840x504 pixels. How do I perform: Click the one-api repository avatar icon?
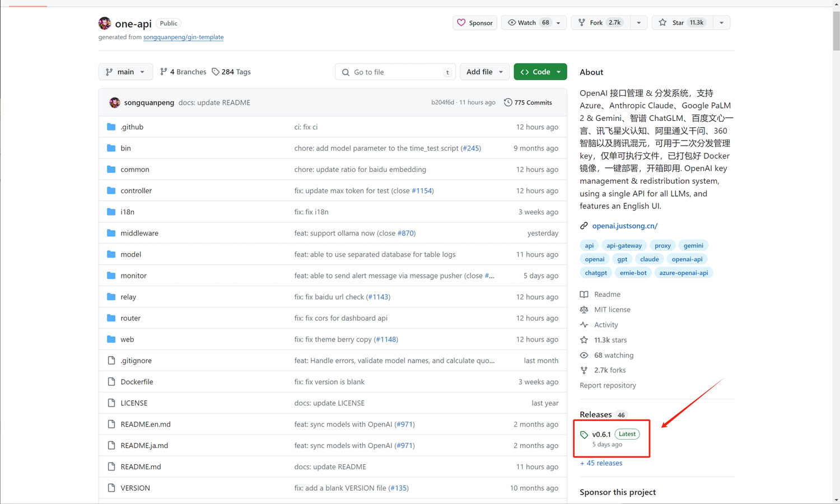click(x=105, y=23)
